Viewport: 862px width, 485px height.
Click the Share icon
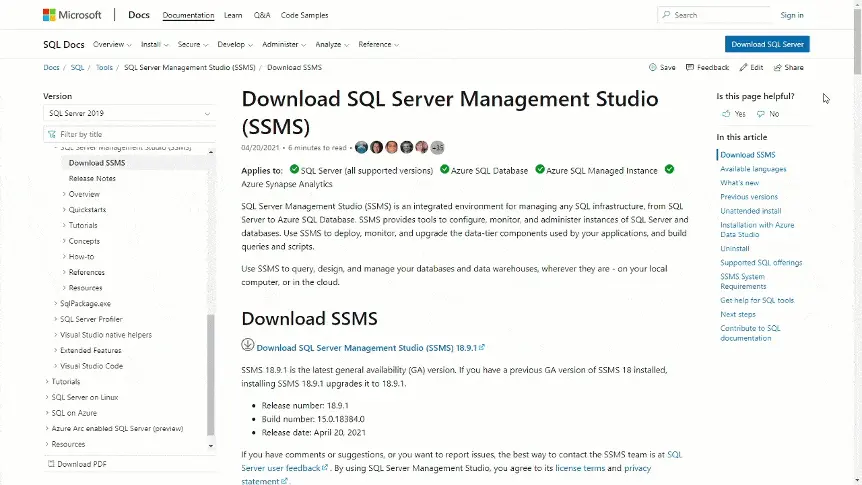pos(778,68)
